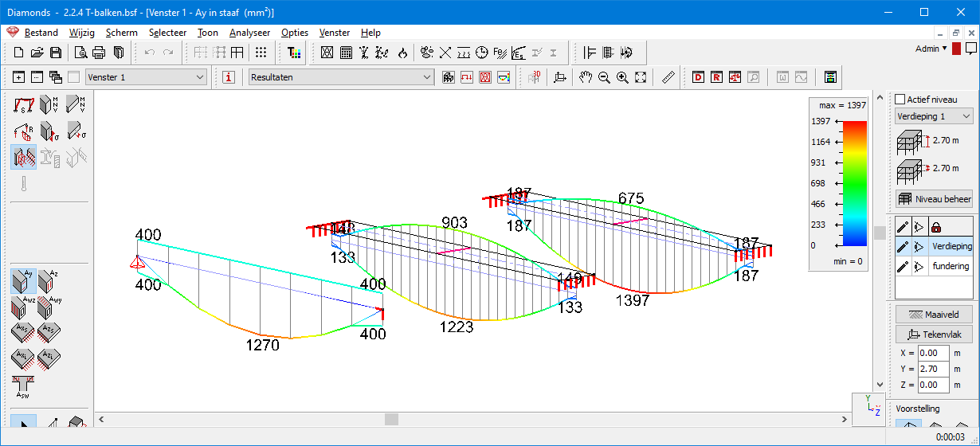Click the Z coordinate input field
Image resolution: width=980 pixels, height=446 pixels.
coord(932,385)
